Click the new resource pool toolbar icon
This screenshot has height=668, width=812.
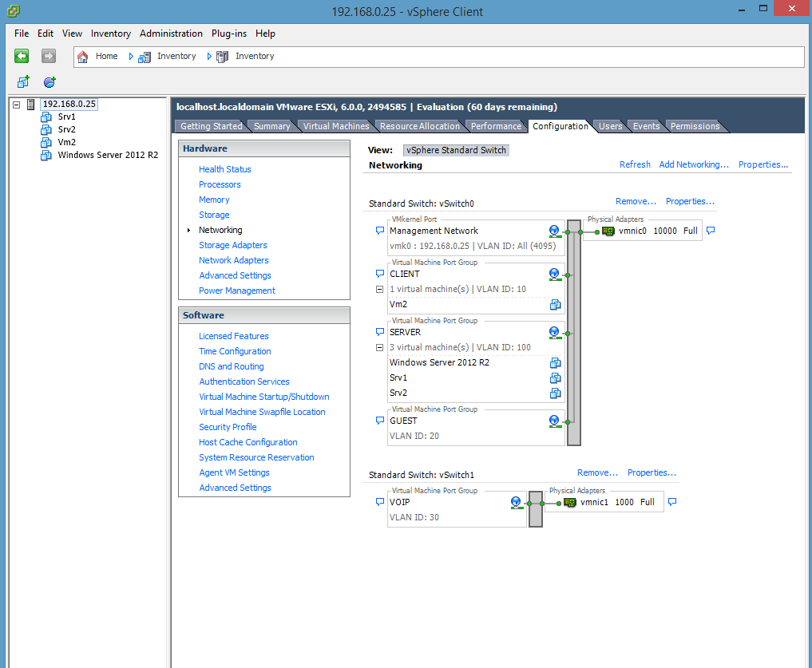click(50, 82)
